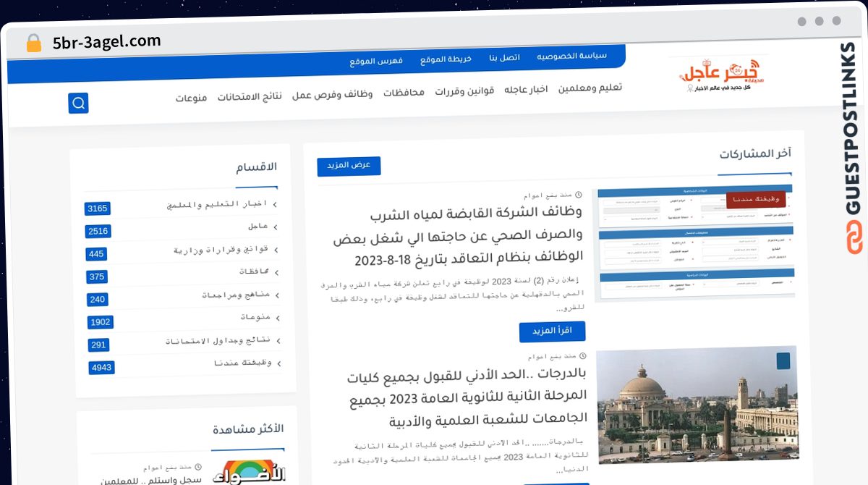Click the الأضواء thumbnail logo
Viewport: 868px width, 485px height.
[250, 472]
